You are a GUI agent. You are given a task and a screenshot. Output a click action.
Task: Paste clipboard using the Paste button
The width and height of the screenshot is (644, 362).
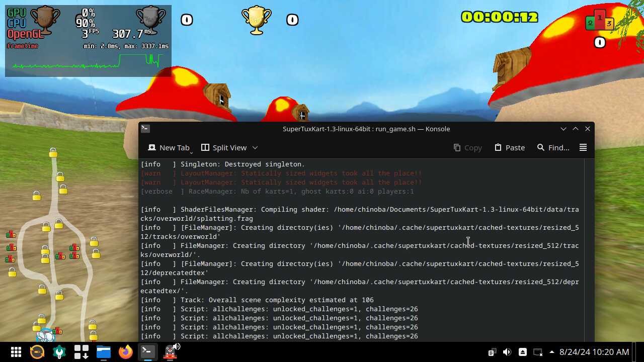tap(509, 147)
